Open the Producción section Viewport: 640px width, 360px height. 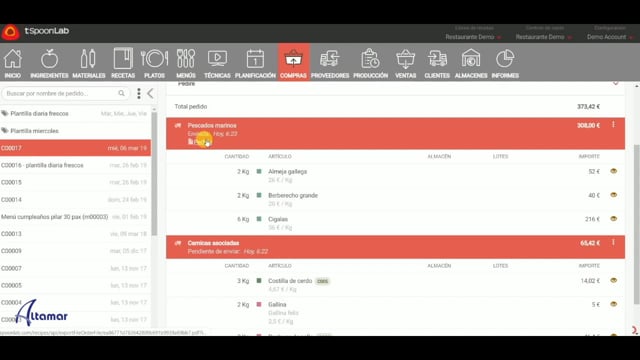pyautogui.click(x=371, y=63)
